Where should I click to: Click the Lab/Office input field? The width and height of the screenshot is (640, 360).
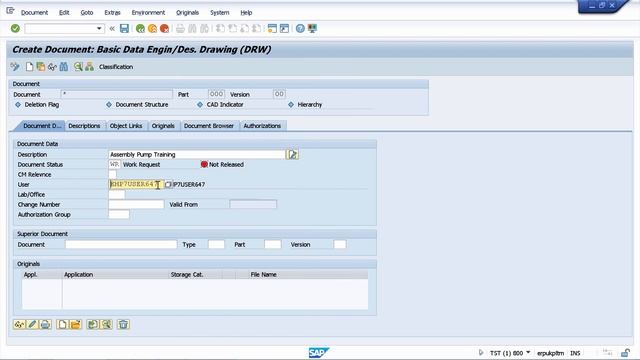coord(117,194)
